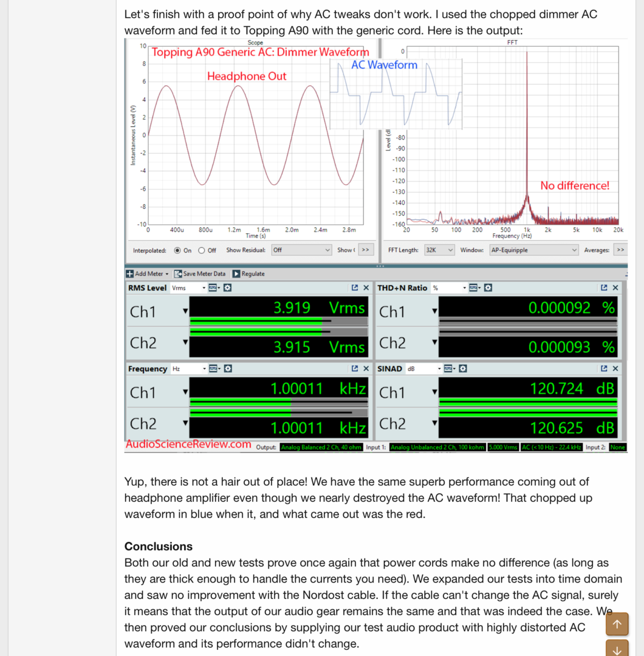Click the 5.000 Vrms status field
This screenshot has height=656, width=644.
click(x=503, y=447)
